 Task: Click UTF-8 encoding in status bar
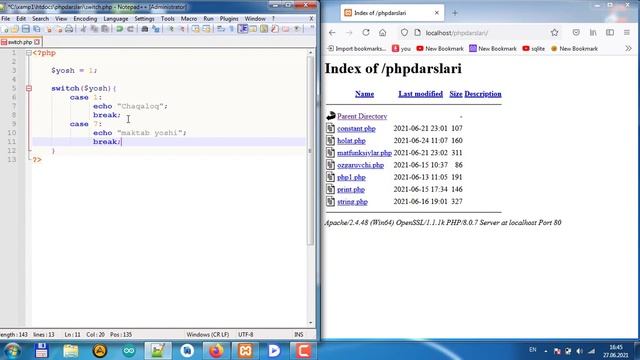point(245,334)
